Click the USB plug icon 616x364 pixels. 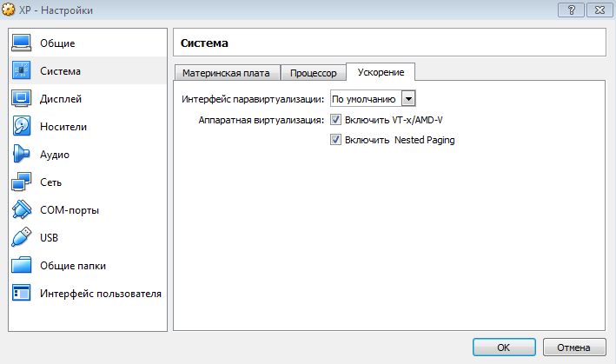(x=22, y=237)
